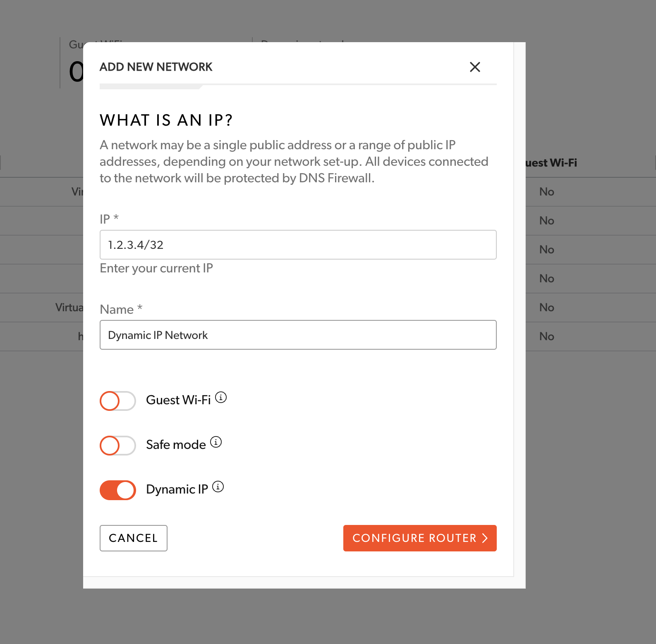Viewport: 656px width, 644px height.
Task: Show info for Dynamic IP option
Action: [x=218, y=487]
